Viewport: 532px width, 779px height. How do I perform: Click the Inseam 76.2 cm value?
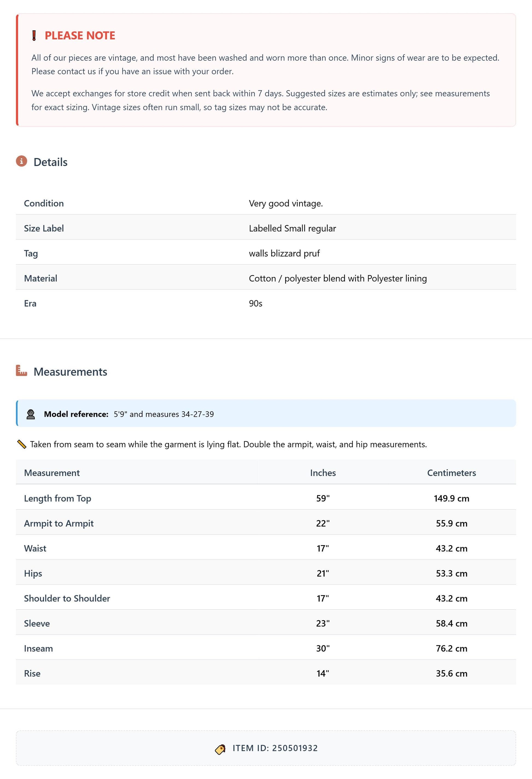452,648
